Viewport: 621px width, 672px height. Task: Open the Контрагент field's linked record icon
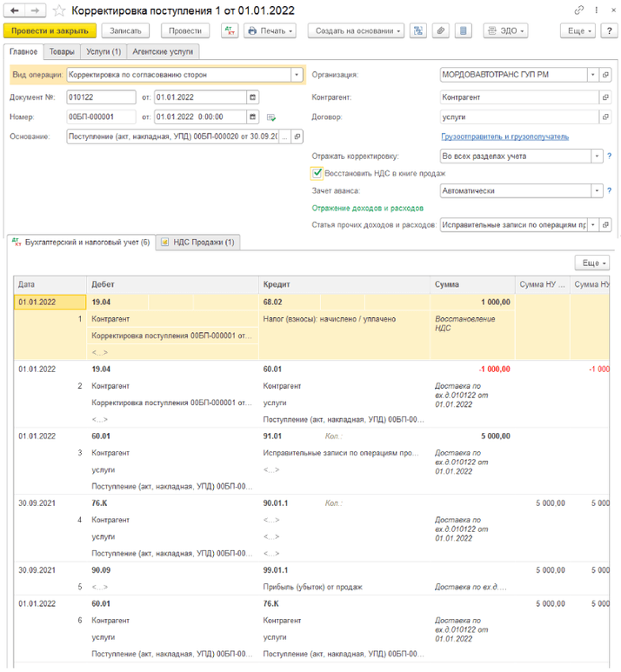point(606,96)
